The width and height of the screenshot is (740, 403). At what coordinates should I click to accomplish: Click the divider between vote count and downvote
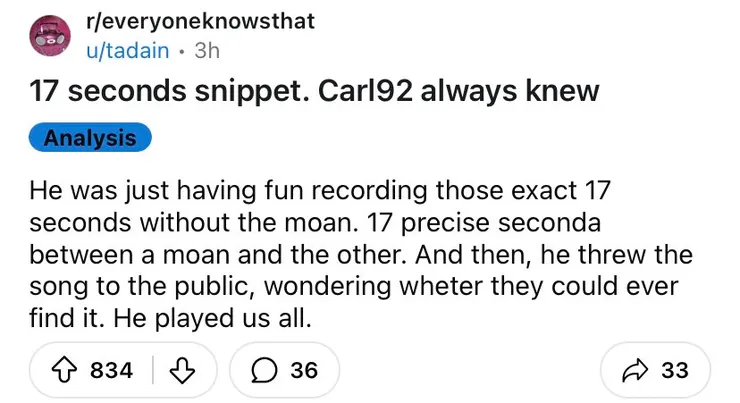click(154, 370)
